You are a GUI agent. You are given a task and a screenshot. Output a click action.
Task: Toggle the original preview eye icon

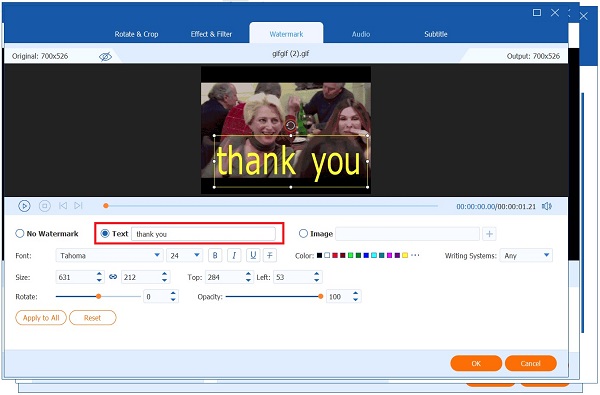click(x=105, y=57)
